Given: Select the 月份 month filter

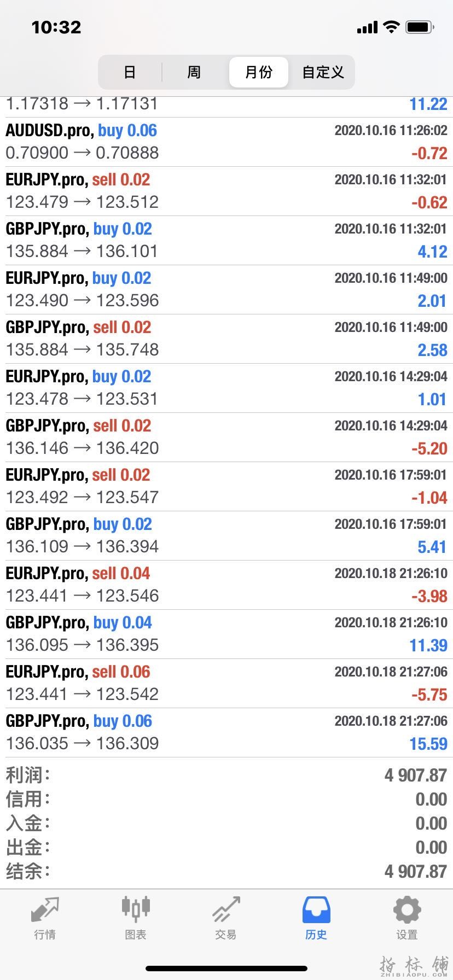Looking at the screenshot, I should 258,72.
